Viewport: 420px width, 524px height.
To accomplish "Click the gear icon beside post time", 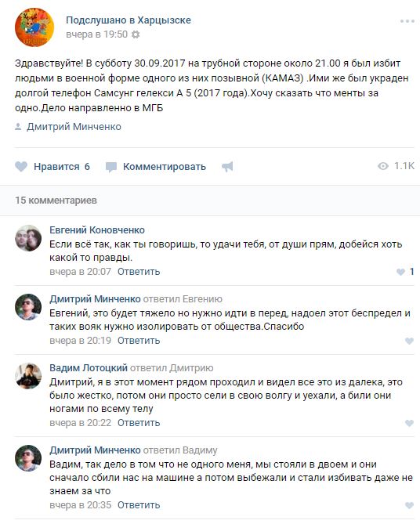I will tap(136, 34).
